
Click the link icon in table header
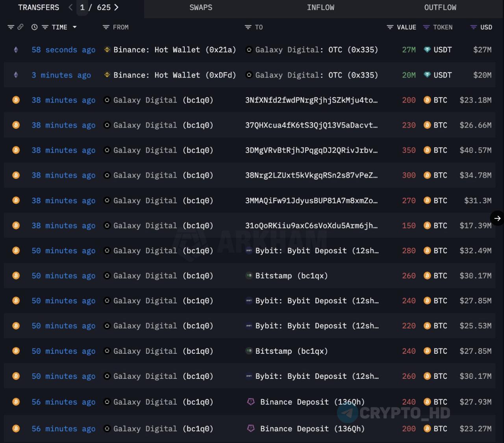click(20, 27)
